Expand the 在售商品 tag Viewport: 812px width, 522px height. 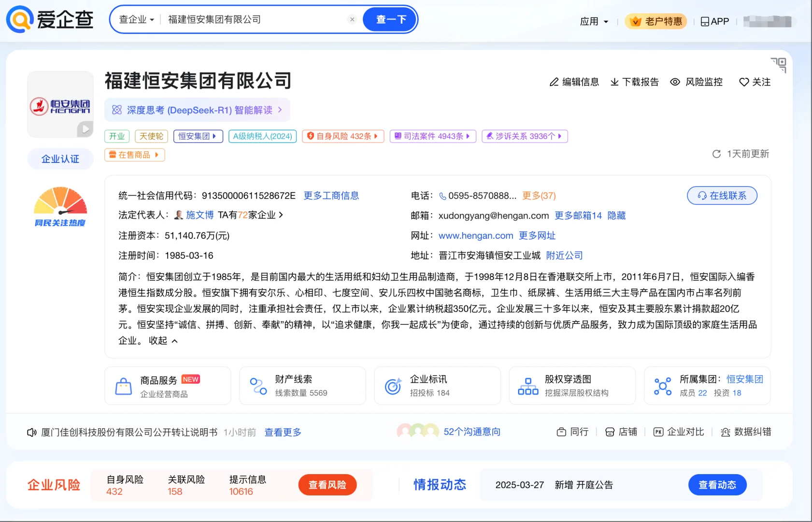coord(135,155)
